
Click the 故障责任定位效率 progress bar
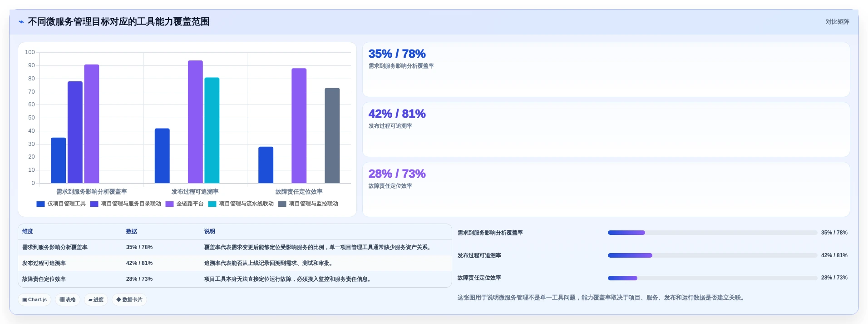(712, 278)
